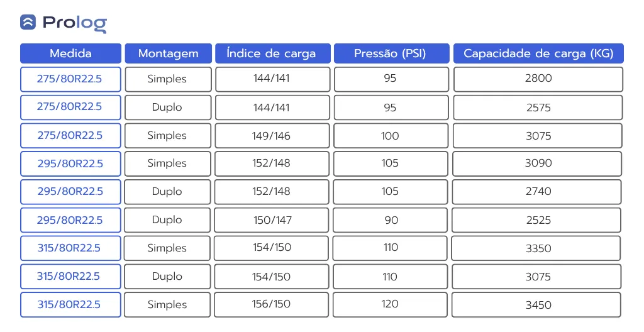Select the Medida column header
Image resolution: width=644 pixels, height=332 pixels.
click(x=70, y=53)
